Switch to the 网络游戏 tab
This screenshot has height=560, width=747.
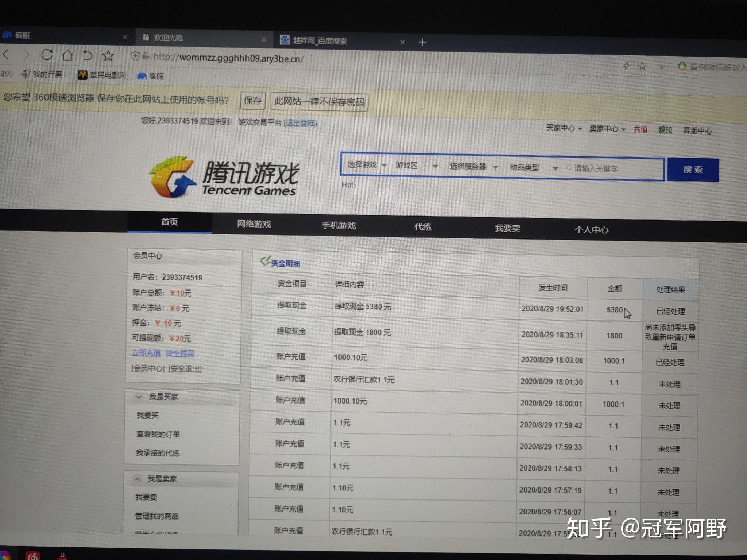(254, 225)
